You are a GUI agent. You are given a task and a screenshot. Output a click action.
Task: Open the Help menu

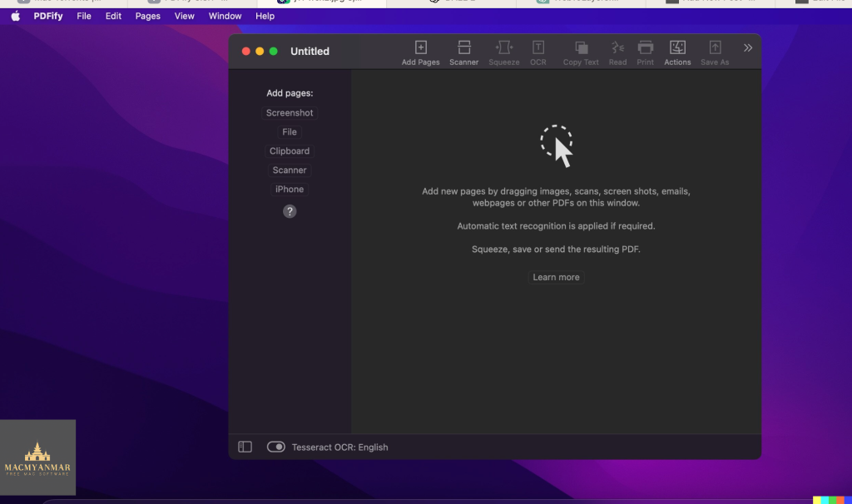point(265,17)
